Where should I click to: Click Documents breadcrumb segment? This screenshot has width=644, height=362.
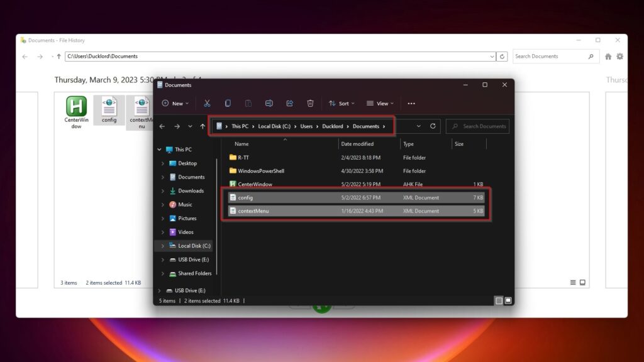365,126
